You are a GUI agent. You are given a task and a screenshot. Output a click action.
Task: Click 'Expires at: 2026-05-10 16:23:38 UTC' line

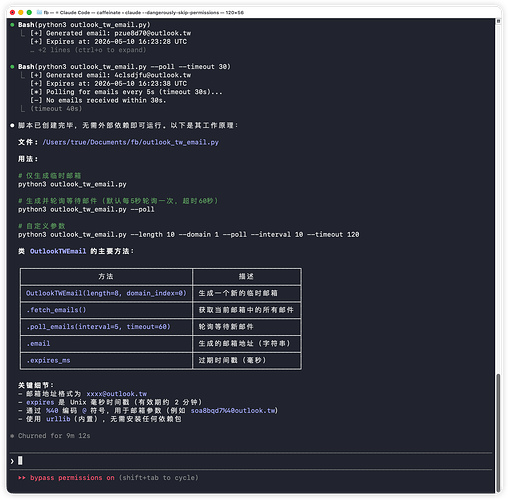[x=108, y=84]
